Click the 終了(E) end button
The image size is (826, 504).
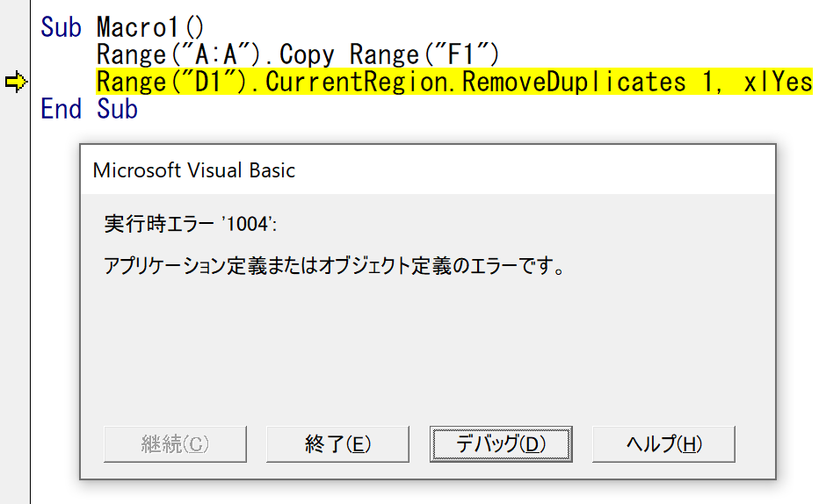coord(337,444)
